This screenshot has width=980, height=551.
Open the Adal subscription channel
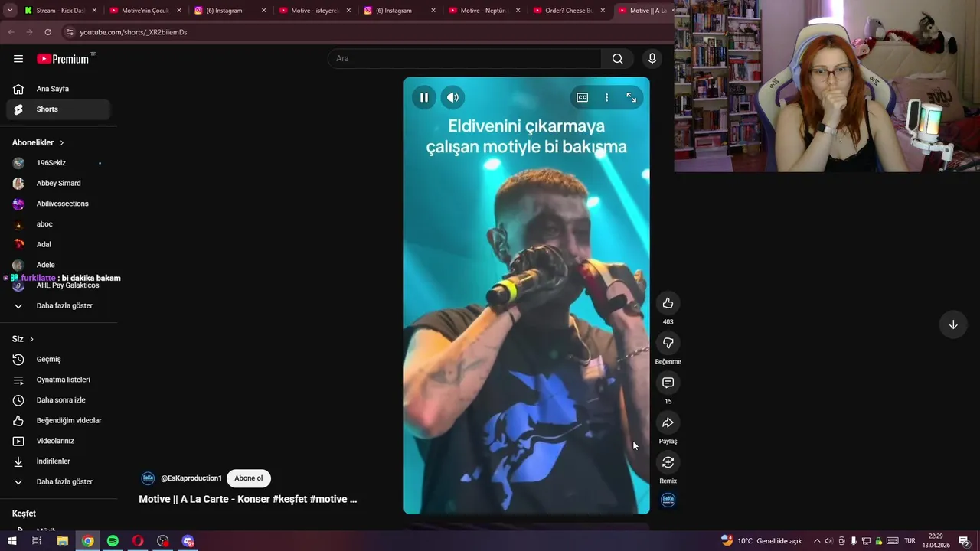[x=58, y=245]
